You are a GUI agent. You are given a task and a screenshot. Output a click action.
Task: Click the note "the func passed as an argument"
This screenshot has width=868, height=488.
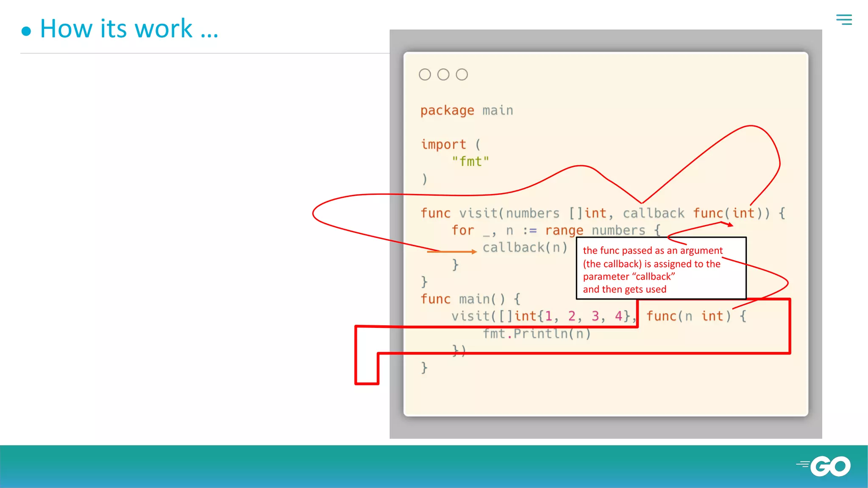tap(653, 251)
